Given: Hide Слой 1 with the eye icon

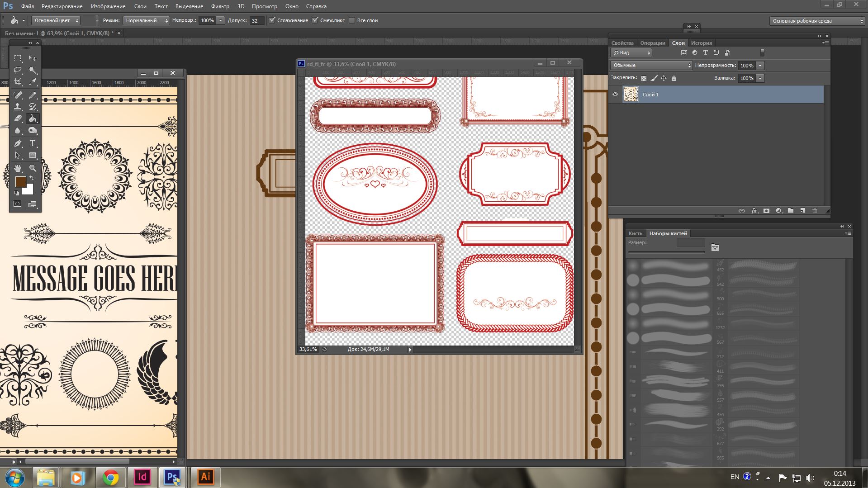Looking at the screenshot, I should (615, 95).
